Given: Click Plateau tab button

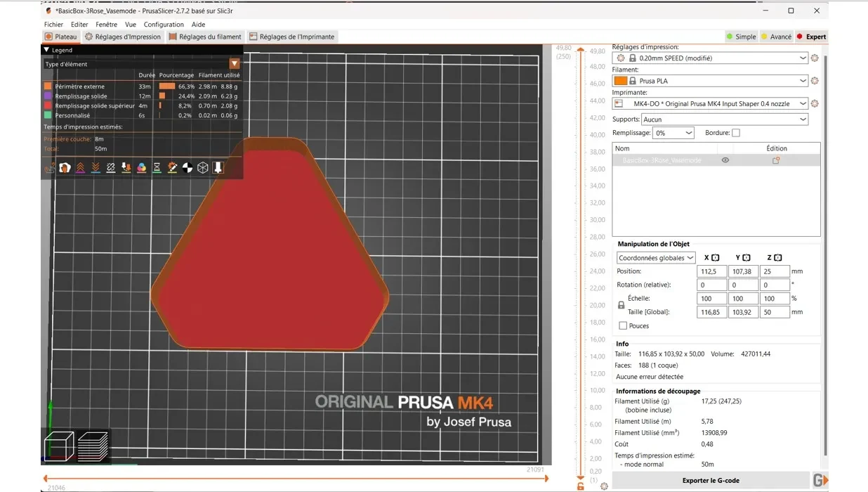Looking at the screenshot, I should [x=61, y=37].
